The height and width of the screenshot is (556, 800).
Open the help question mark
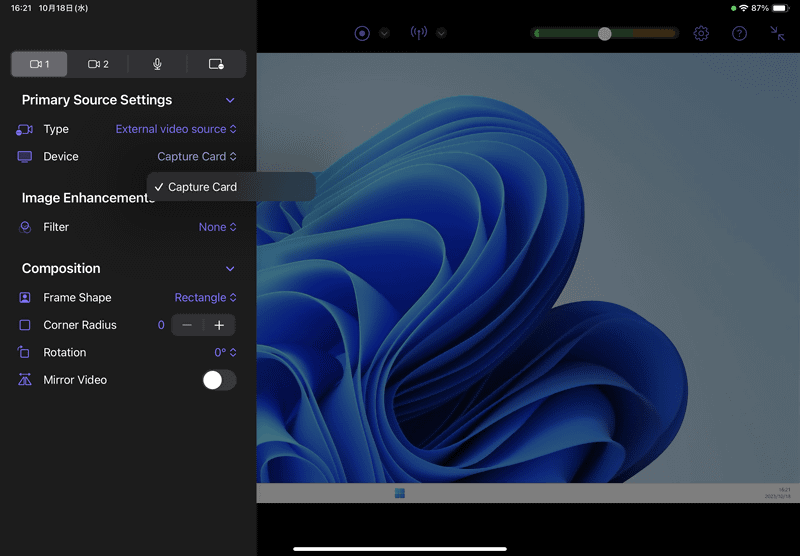pos(739,34)
